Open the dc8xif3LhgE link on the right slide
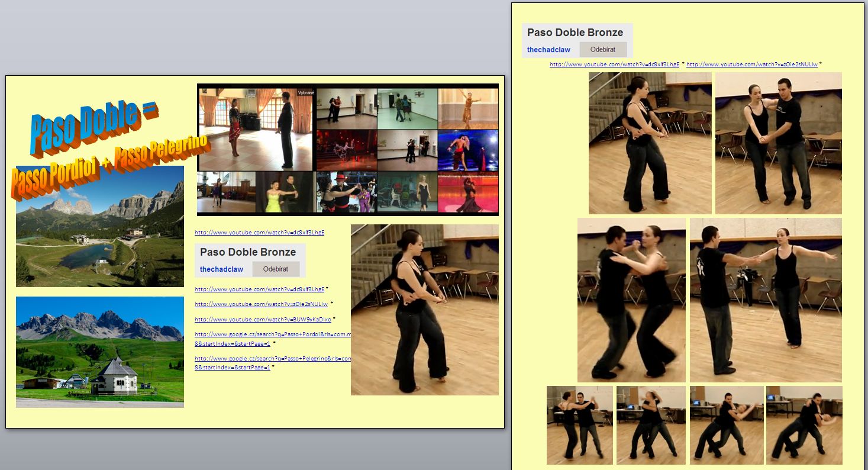Viewport: 868px width, 470px height. coord(614,65)
